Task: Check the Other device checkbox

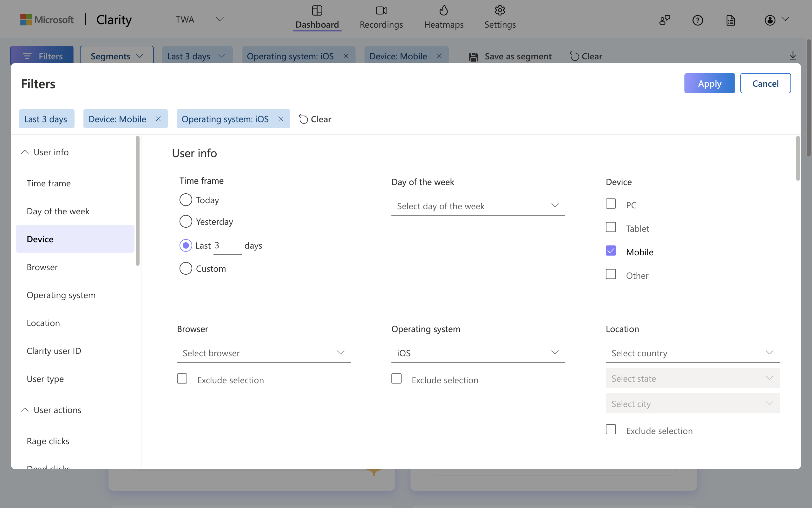Action: pyautogui.click(x=611, y=274)
